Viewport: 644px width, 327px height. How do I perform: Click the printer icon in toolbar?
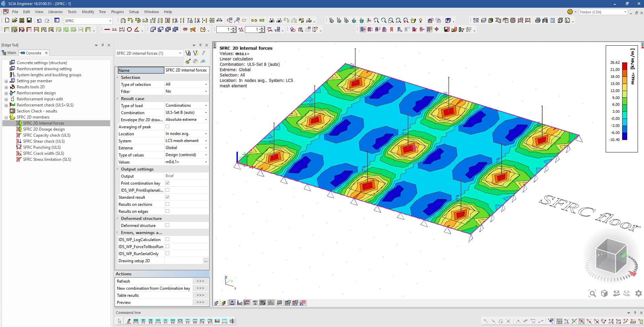pyautogui.click(x=538, y=20)
